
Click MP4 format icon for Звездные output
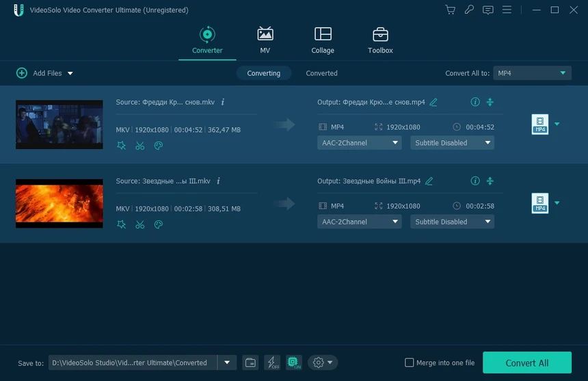tap(540, 203)
